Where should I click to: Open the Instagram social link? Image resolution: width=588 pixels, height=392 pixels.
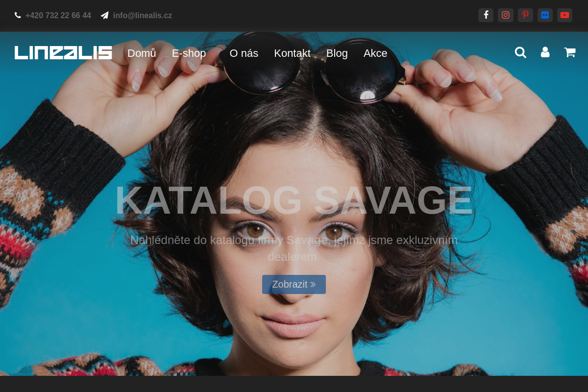(506, 15)
